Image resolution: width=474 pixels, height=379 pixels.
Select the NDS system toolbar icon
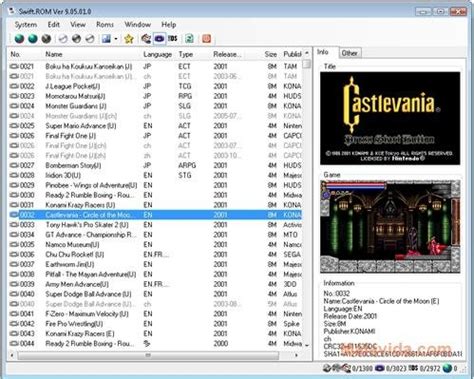[x=173, y=39]
